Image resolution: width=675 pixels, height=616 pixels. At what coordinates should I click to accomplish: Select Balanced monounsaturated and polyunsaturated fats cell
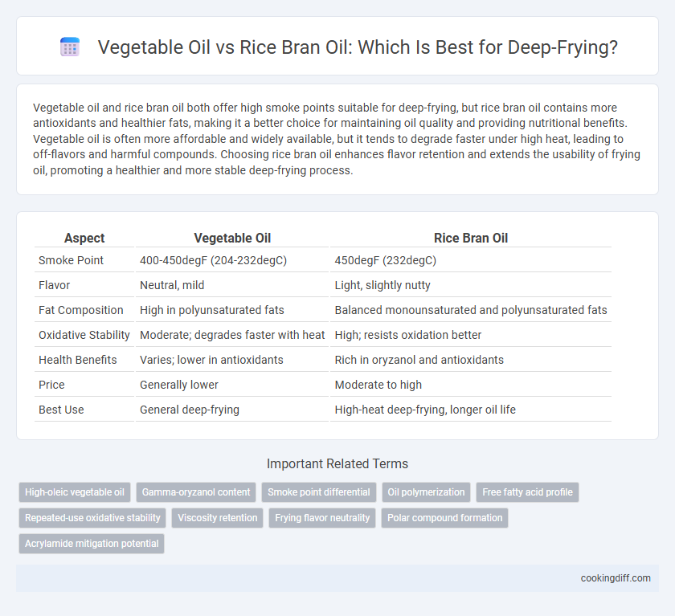coord(471,310)
